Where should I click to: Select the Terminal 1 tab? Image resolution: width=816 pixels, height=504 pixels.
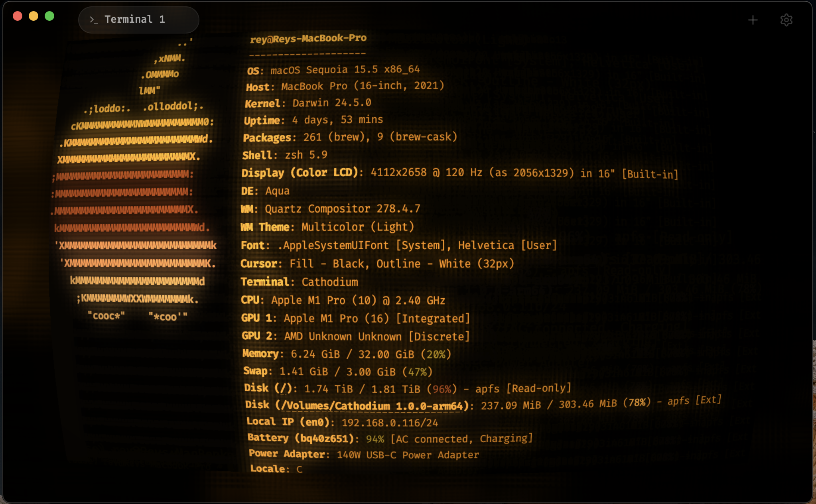coord(138,20)
